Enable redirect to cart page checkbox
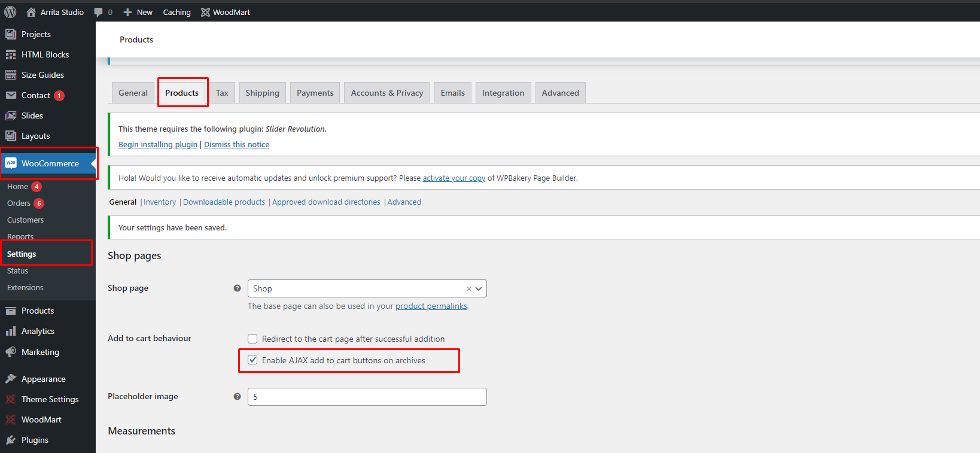 point(252,339)
